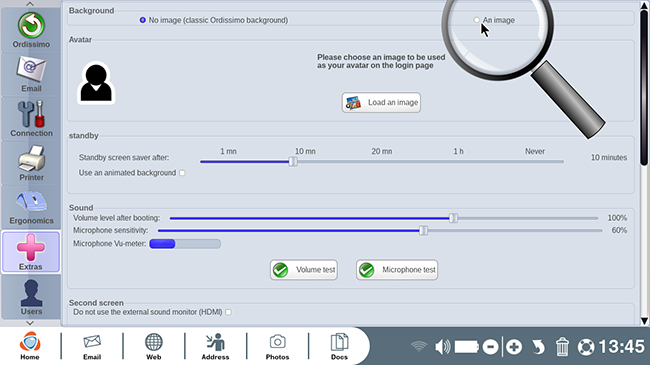Screen dimensions: 650x365
Task: Click the scrollbar down arrow
Action: tap(644, 321)
